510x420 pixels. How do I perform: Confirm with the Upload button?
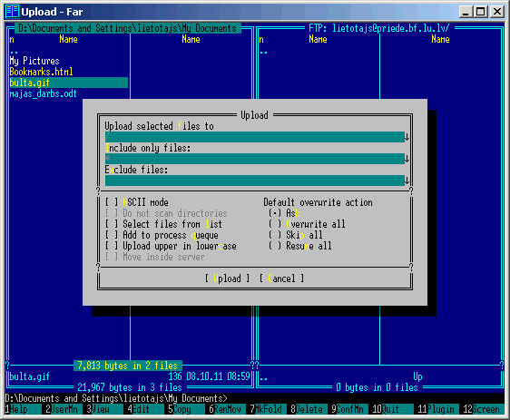(228, 278)
